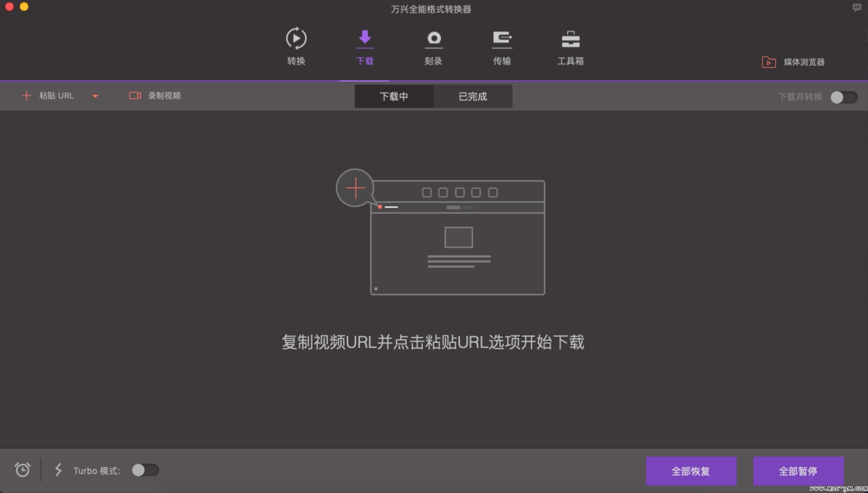Click the browser window illustration placeholder

point(457,237)
